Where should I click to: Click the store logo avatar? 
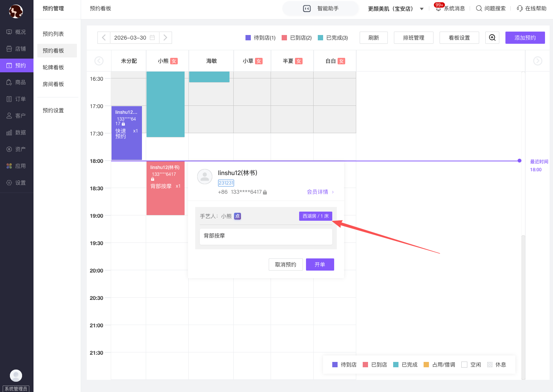tap(16, 11)
